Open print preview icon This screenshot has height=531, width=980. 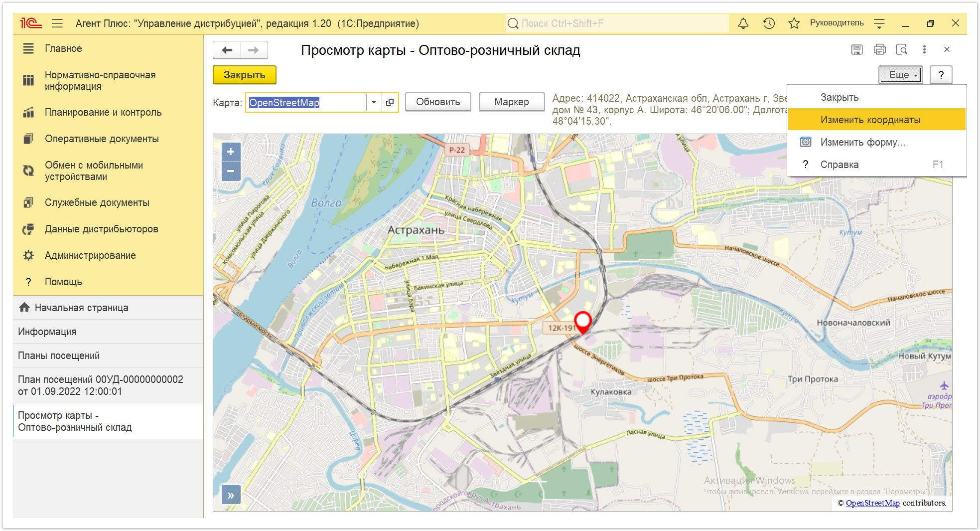coord(902,49)
